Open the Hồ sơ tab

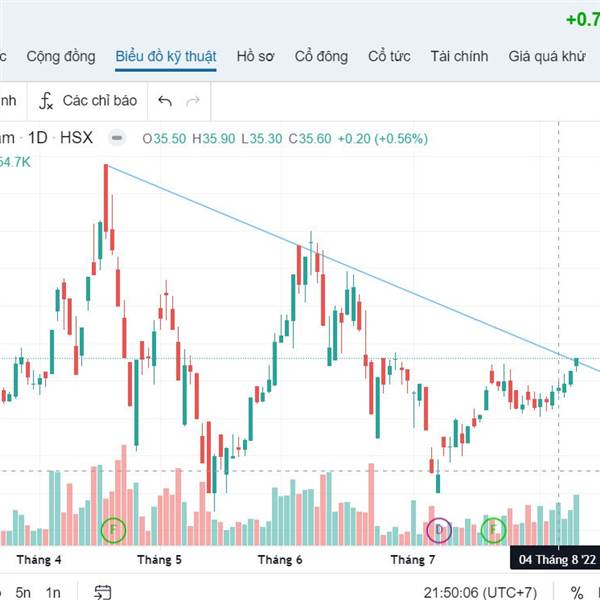coord(255,56)
